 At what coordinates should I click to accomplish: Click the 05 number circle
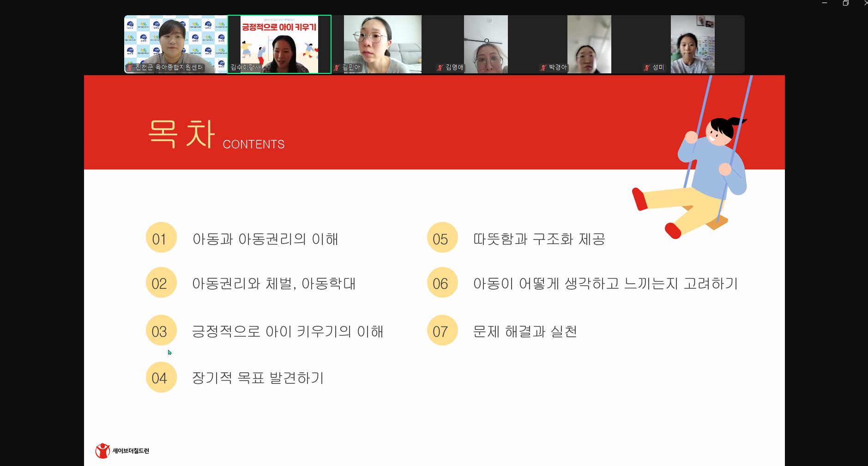(x=442, y=238)
